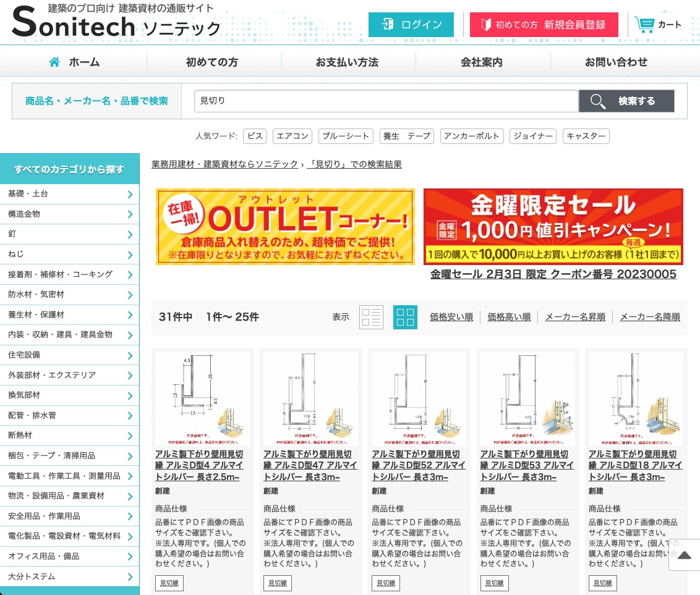Open 電化製品・電設資材・電気材料 category
This screenshot has height=595, width=700.
click(70, 536)
